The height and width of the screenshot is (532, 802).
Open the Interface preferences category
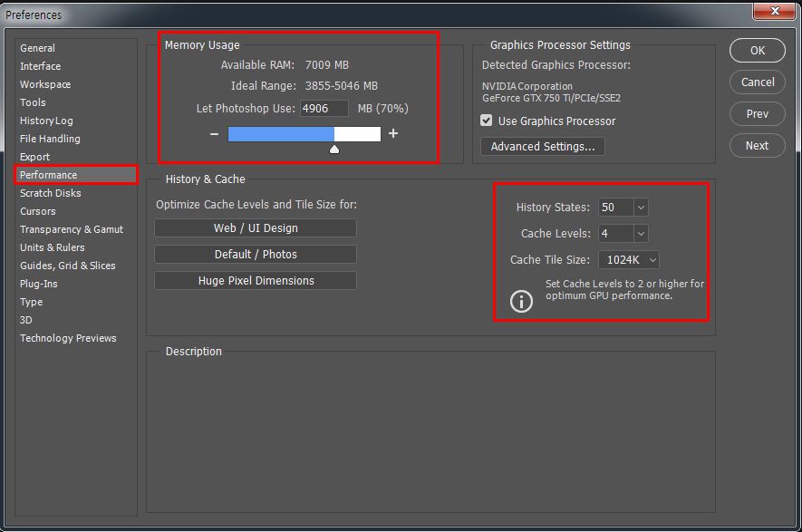(x=41, y=66)
